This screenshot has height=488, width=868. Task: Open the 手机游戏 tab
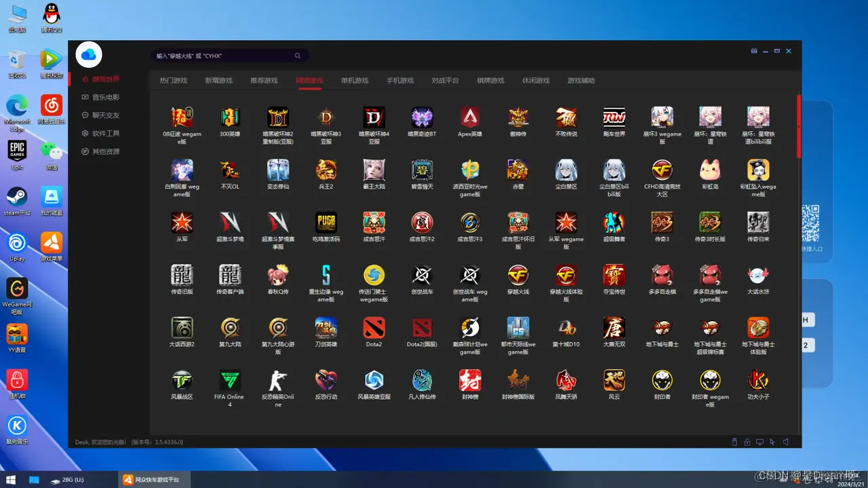(x=400, y=81)
